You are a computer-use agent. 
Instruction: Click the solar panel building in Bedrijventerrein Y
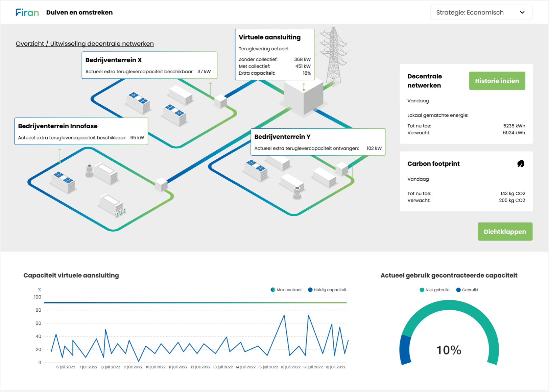[x=255, y=169]
